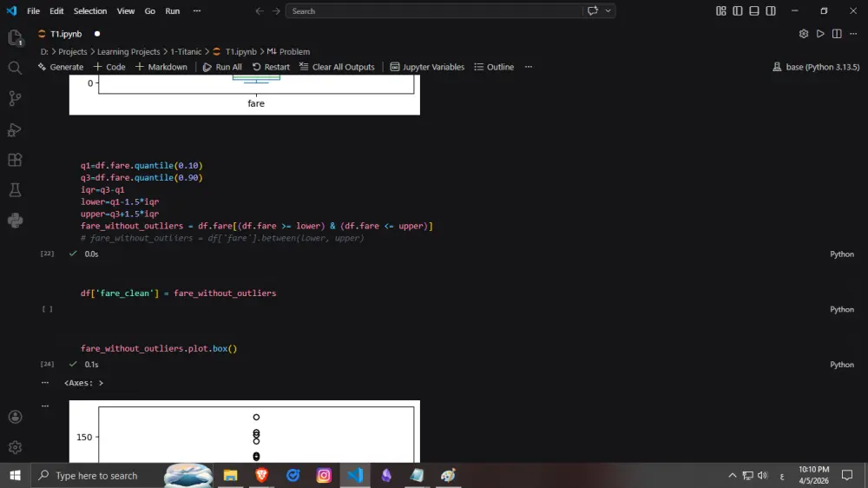This screenshot has width=868, height=488.
Task: Clear All Outputs in the notebook
Action: (337, 67)
